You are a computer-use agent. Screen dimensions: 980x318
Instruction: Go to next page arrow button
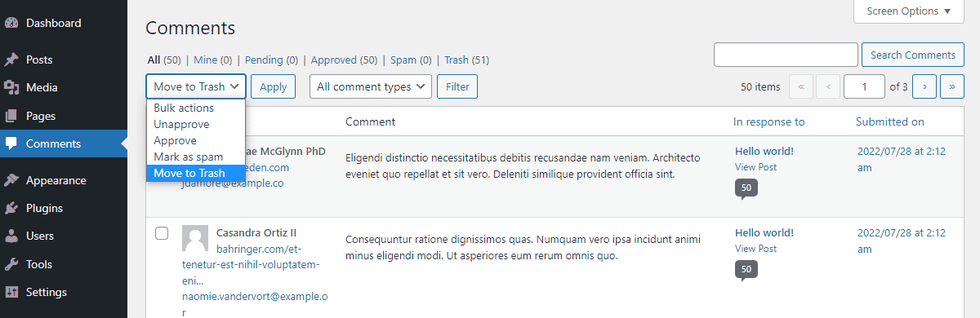(x=924, y=86)
